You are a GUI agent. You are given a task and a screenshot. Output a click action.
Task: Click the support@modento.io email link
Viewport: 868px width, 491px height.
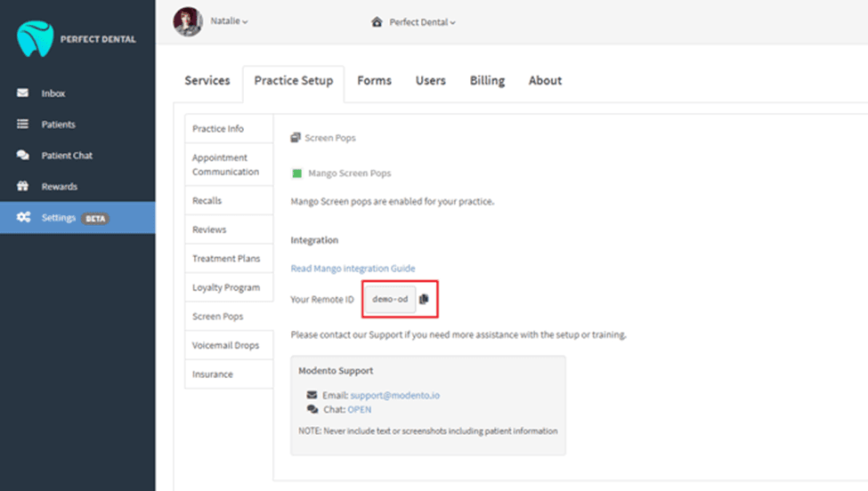click(394, 395)
